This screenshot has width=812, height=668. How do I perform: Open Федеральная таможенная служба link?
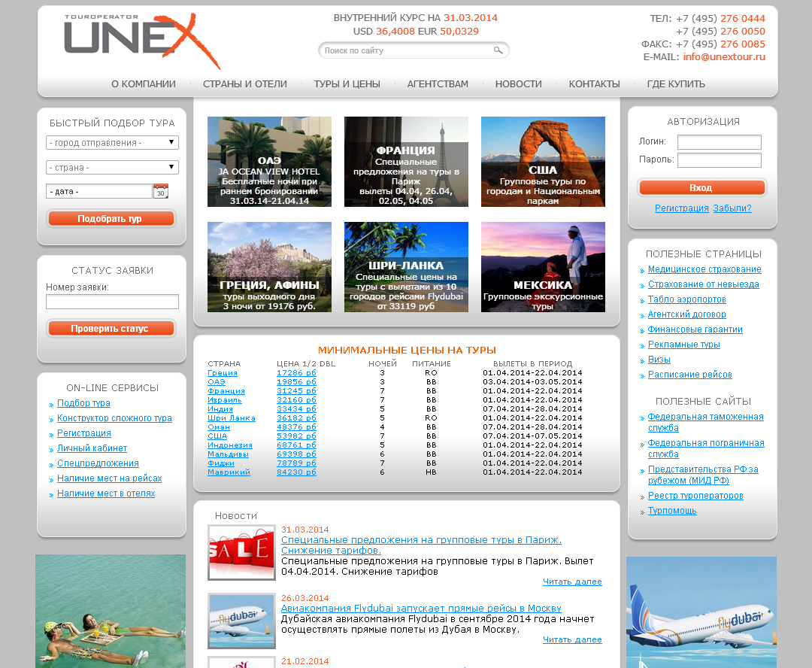[705, 422]
